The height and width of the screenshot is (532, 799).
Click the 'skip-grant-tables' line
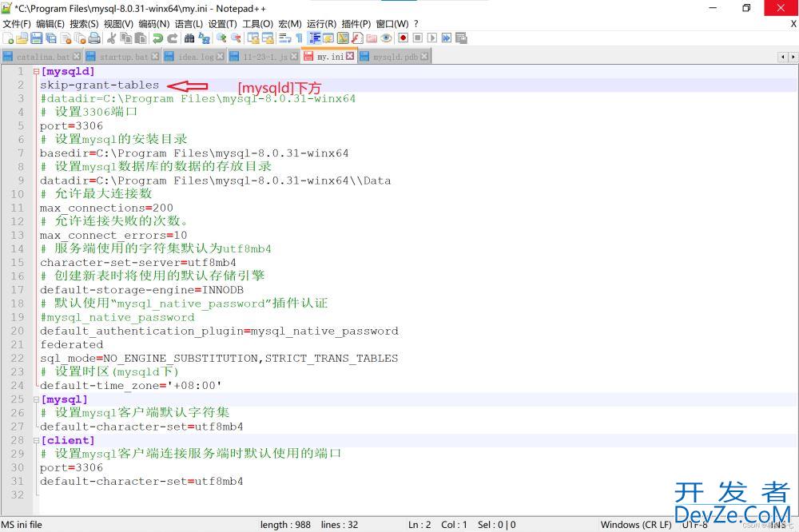point(99,85)
